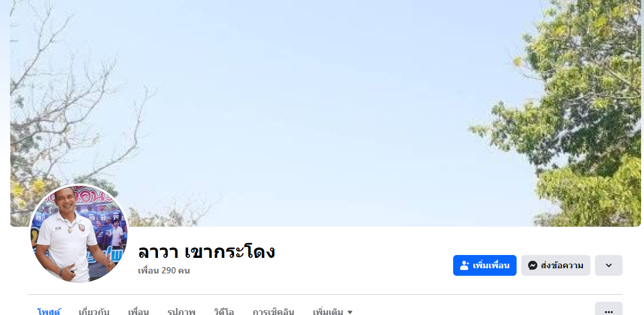Click the profile name ลาวา เขากระโดง

pos(206,252)
